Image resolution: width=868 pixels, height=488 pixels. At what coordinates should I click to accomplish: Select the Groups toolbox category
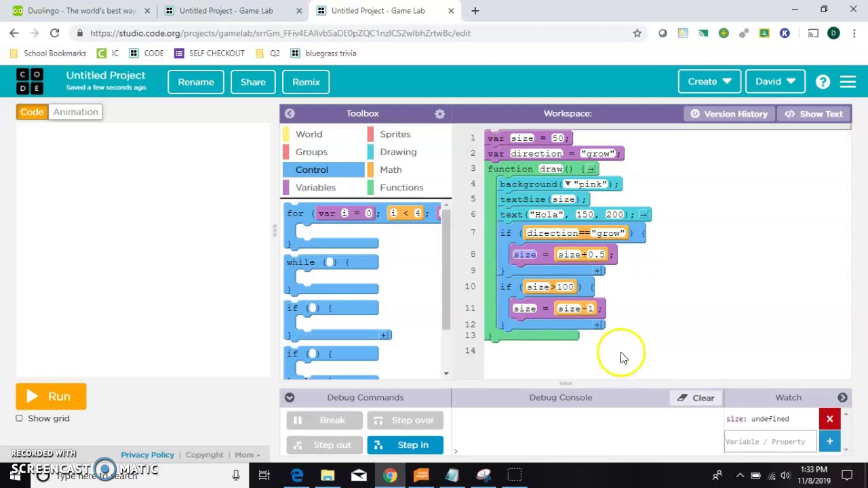[311, 152]
